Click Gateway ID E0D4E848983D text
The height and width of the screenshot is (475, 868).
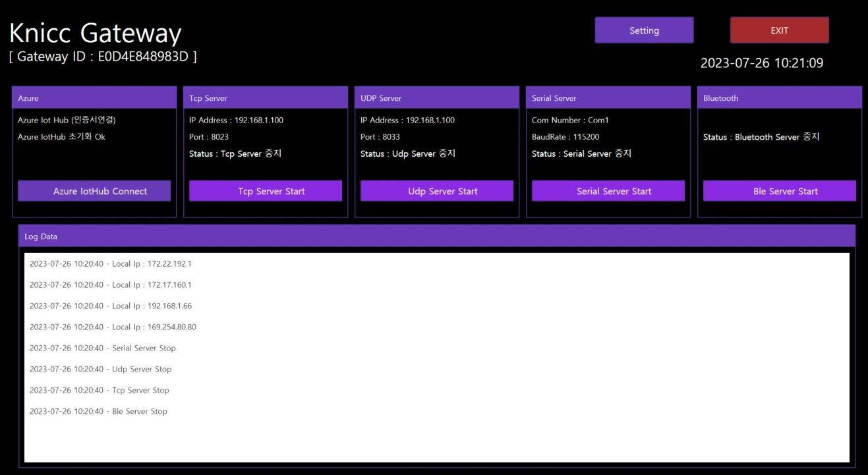pyautogui.click(x=103, y=57)
